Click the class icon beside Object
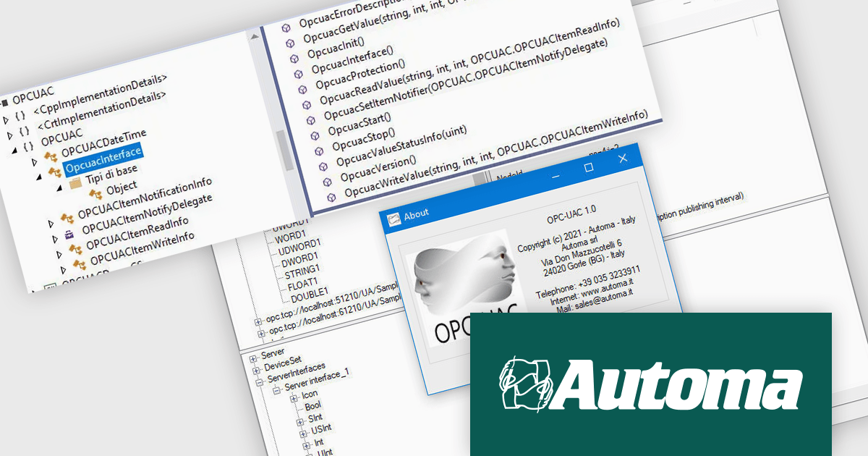 click(95, 194)
